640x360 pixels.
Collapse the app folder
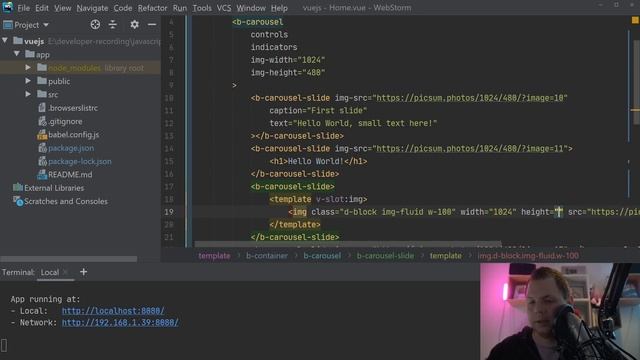pyautogui.click(x=17, y=54)
